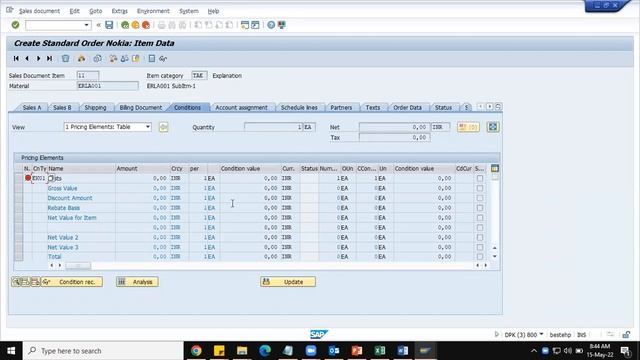Click the glasses display icon in item toolbar
Image resolution: width=640 pixels, height=360 pixels.
(x=163, y=59)
